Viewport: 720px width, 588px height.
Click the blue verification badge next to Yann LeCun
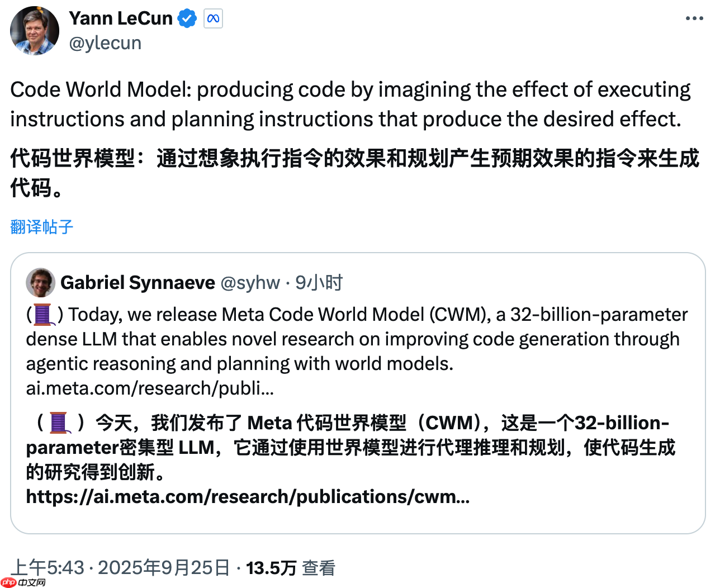[x=187, y=18]
